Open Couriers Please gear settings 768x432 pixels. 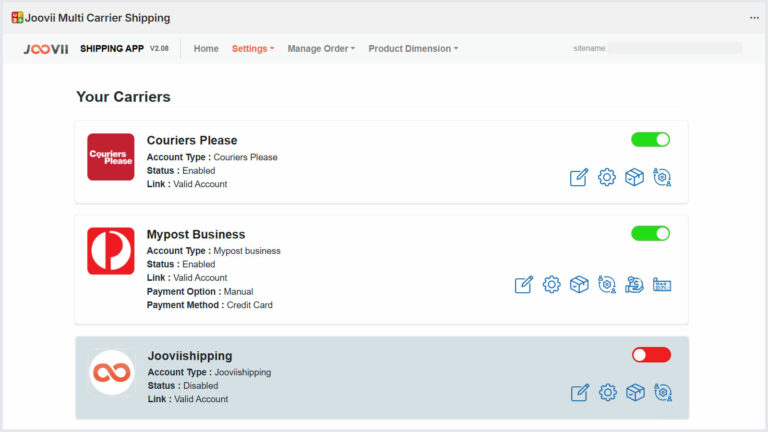point(606,177)
